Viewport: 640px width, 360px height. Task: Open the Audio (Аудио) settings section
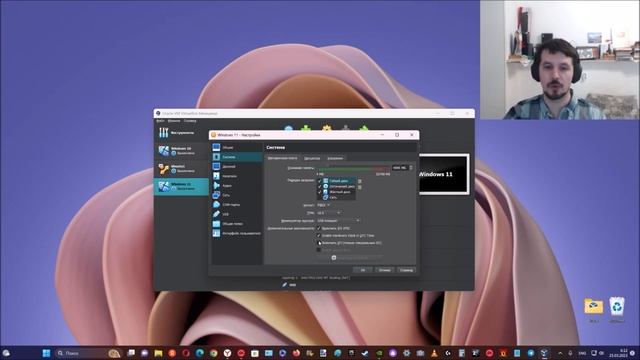[x=237, y=185]
